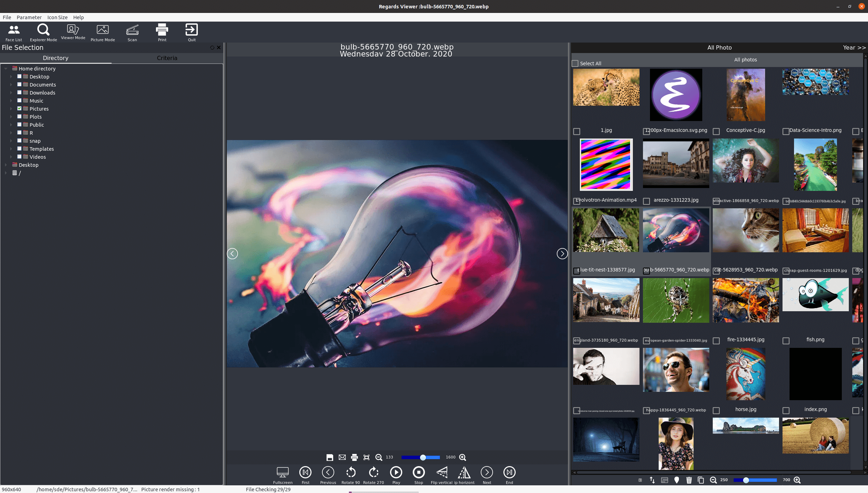Stop the slideshow
This screenshot has height=493, width=868.
[419, 476]
